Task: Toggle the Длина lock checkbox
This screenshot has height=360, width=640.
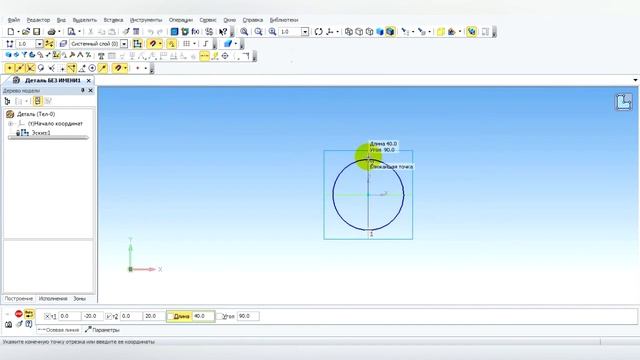Action: pos(171,316)
